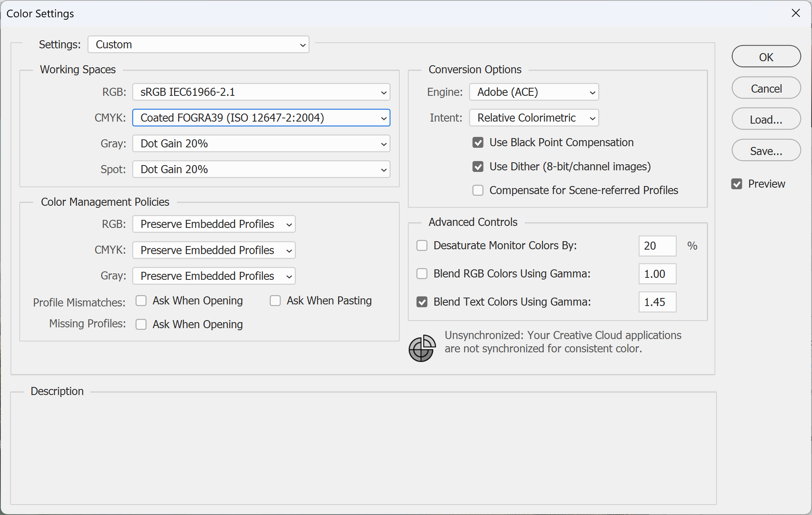This screenshot has width=812, height=515.
Task: Open the RGB working space dropdown
Action: pos(261,92)
